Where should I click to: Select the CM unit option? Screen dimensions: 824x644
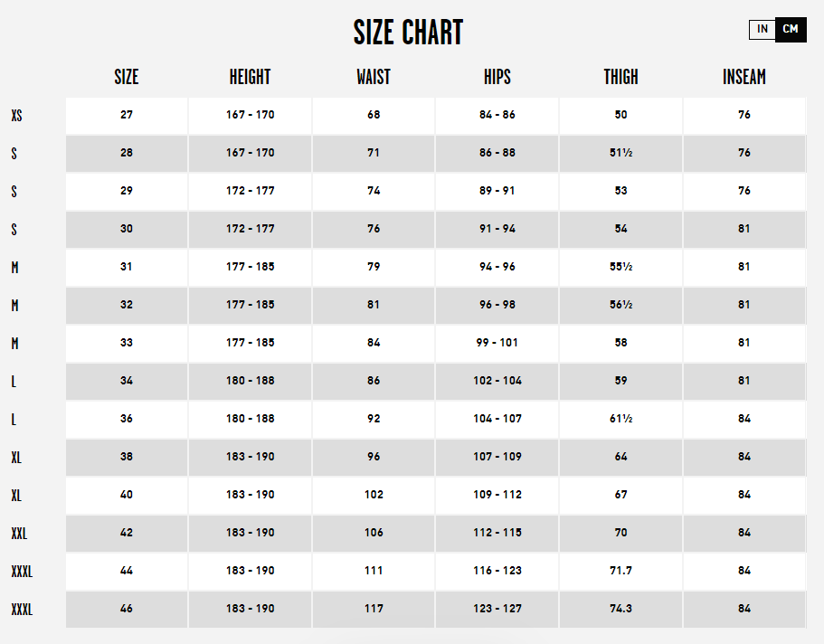[x=791, y=30]
